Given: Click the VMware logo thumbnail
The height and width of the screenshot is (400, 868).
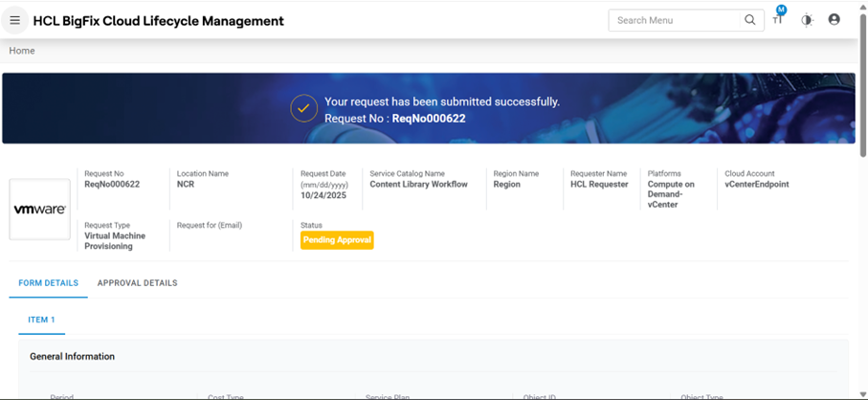Looking at the screenshot, I should click(39, 209).
